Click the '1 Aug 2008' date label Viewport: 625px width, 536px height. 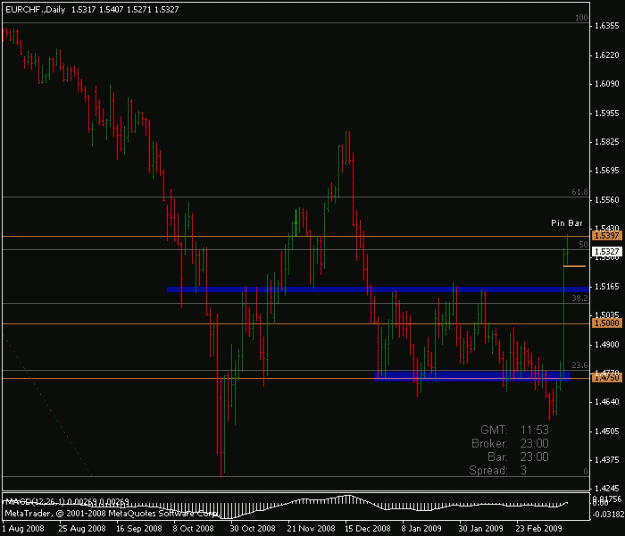pyautogui.click(x=23, y=529)
